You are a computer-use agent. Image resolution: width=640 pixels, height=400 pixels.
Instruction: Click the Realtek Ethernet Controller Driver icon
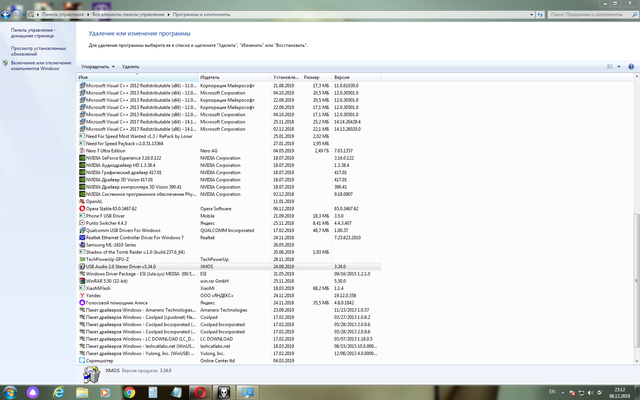coord(82,238)
